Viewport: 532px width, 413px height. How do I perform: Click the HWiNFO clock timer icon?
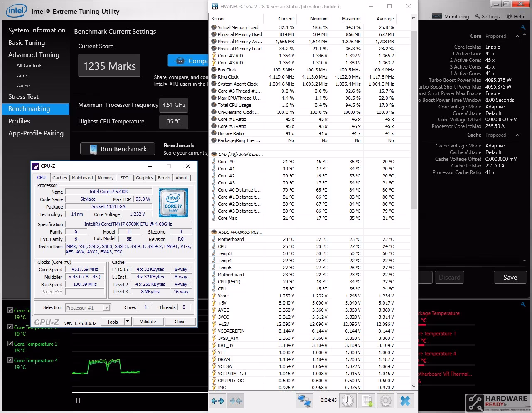(x=347, y=401)
